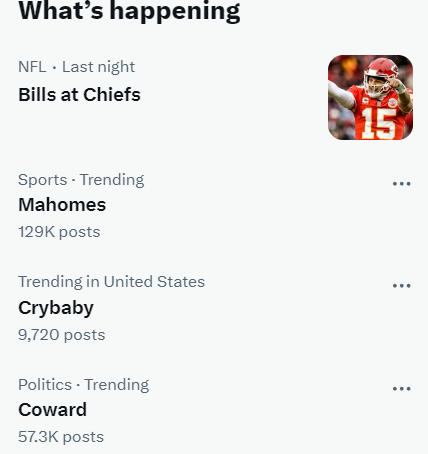
Task: Select the number 15 jersey in the thumbnail
Action: click(379, 123)
